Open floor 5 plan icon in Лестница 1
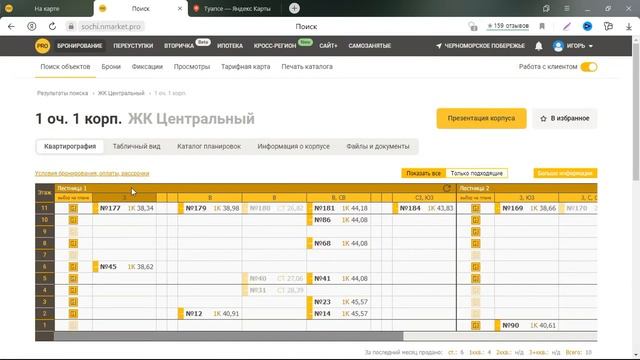640x360 pixels. [73, 279]
